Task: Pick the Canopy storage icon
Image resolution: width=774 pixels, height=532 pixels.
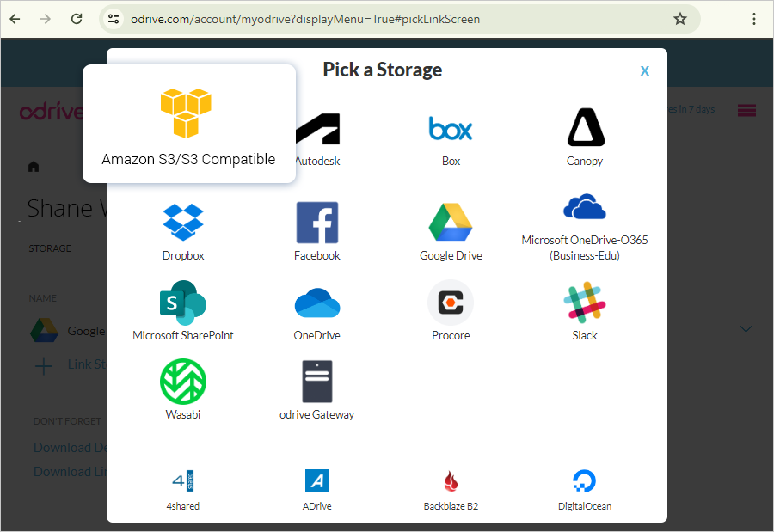Action: point(585,138)
